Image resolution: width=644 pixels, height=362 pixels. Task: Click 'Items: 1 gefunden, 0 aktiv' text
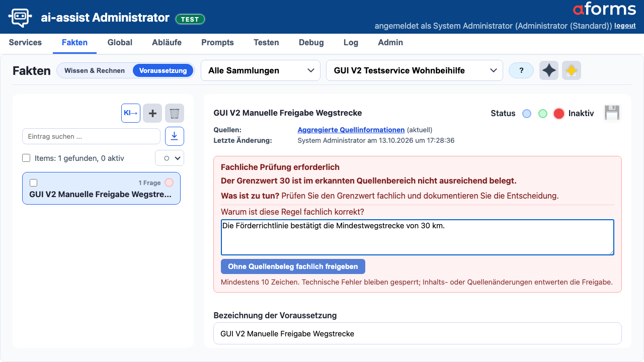(x=79, y=158)
